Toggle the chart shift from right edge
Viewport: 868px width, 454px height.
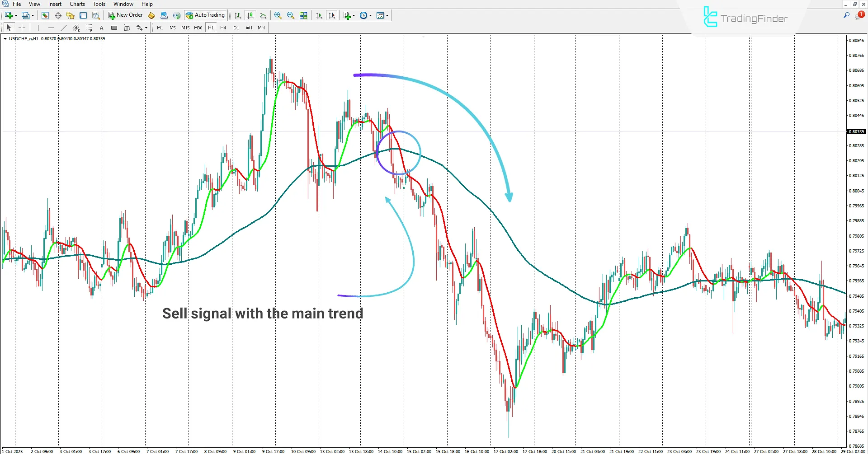pos(332,15)
